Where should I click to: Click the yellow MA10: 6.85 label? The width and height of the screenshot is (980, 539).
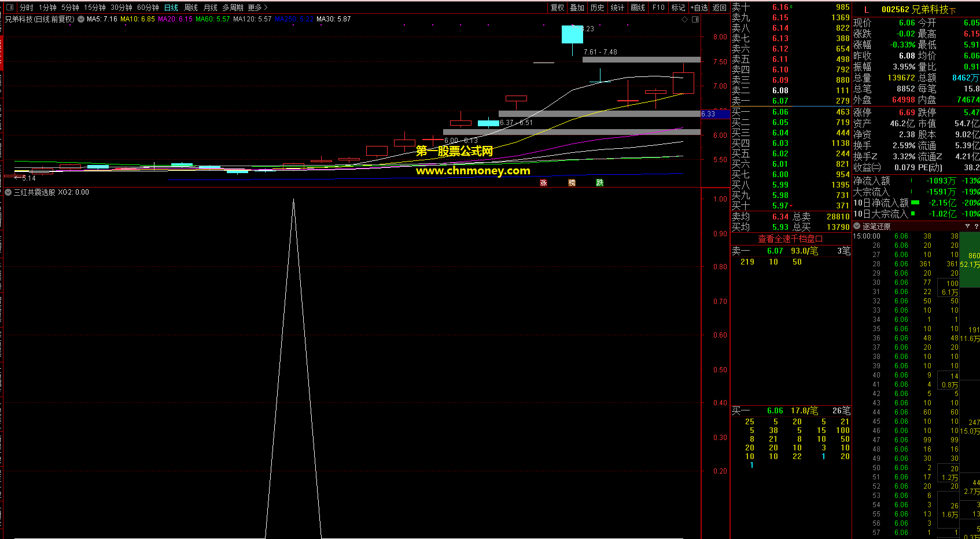point(138,19)
